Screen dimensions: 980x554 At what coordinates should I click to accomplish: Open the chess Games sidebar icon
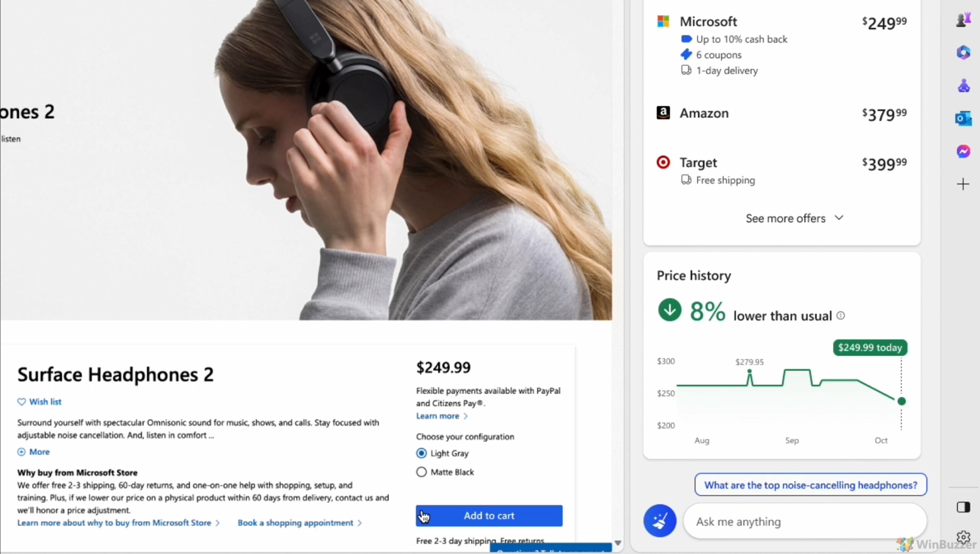coord(963,20)
